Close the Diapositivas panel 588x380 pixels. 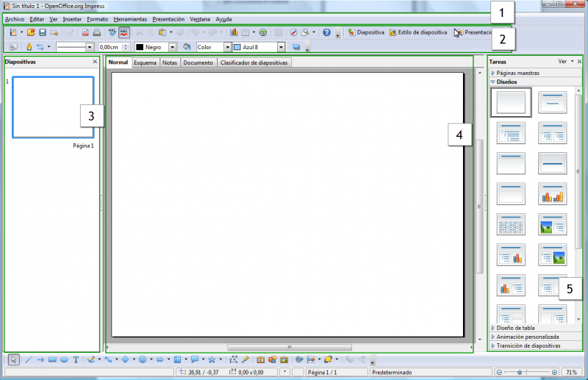95,62
